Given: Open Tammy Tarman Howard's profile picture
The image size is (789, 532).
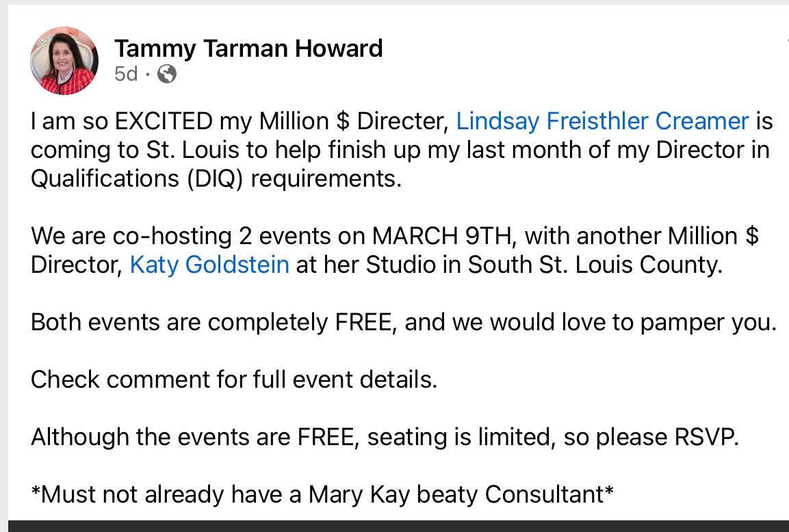Looking at the screenshot, I should pos(64,61).
